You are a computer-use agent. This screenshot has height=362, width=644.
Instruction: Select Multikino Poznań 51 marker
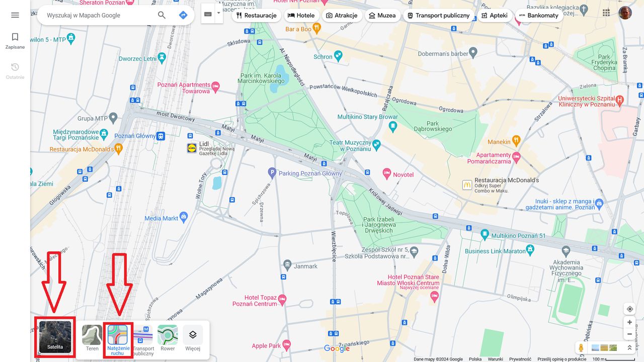click(x=485, y=235)
